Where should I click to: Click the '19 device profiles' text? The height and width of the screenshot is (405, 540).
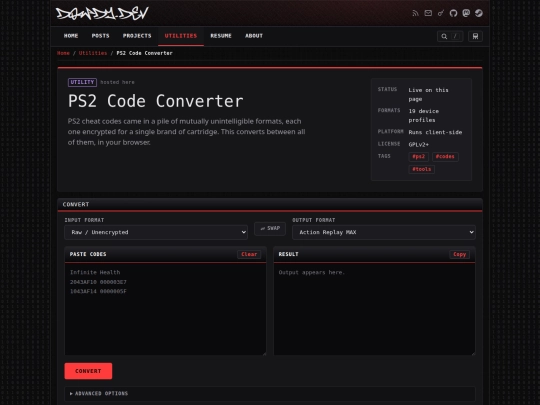[x=424, y=115]
